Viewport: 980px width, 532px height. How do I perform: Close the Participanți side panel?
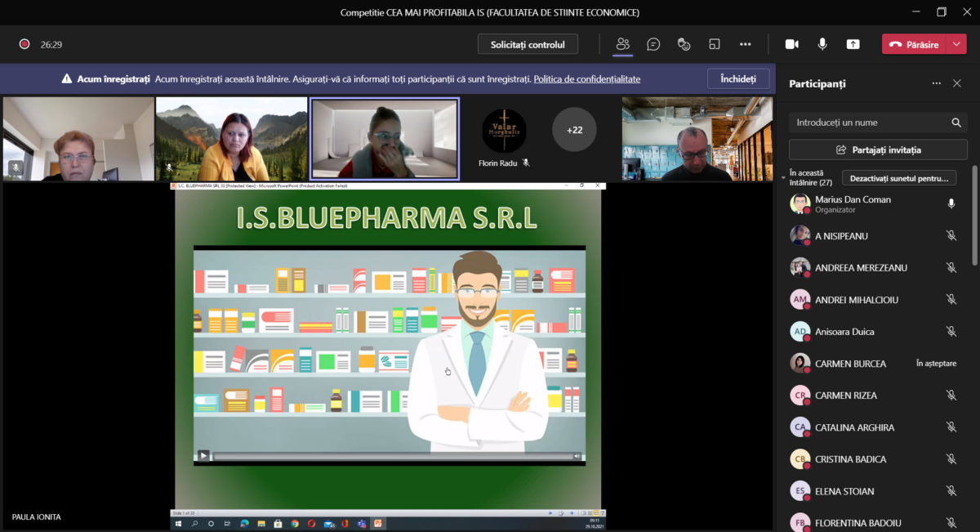tap(957, 83)
